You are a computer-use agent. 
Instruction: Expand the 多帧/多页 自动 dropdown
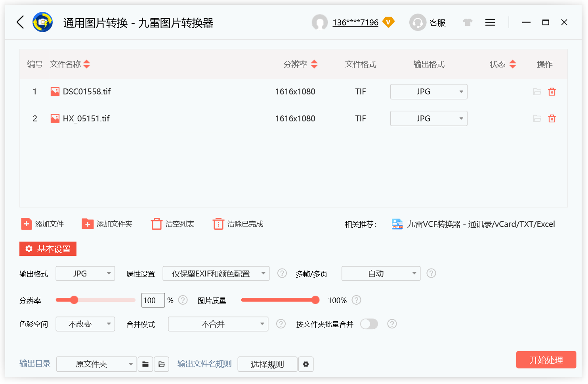pos(381,273)
